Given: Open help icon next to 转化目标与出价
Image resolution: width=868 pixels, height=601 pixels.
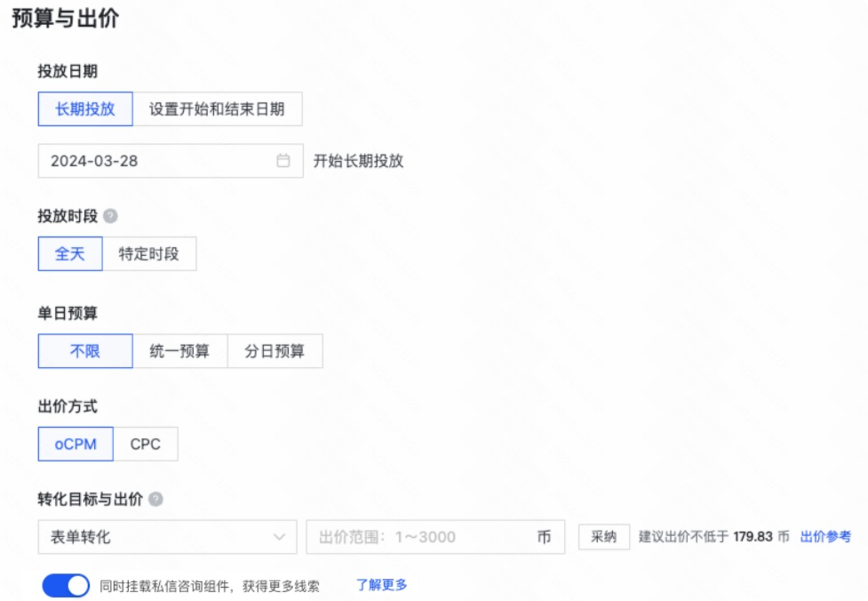Looking at the screenshot, I should point(156,499).
